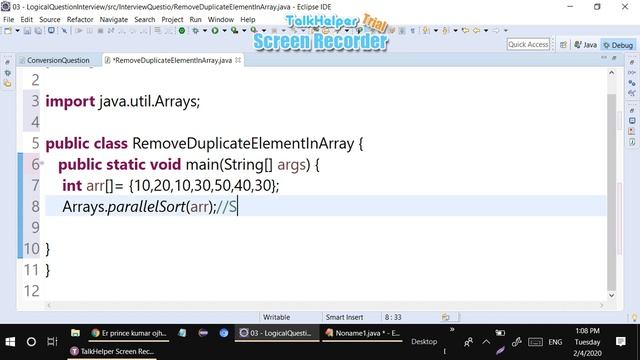Collapse method fold marker at line 6
The image size is (640, 360).
tap(42, 163)
